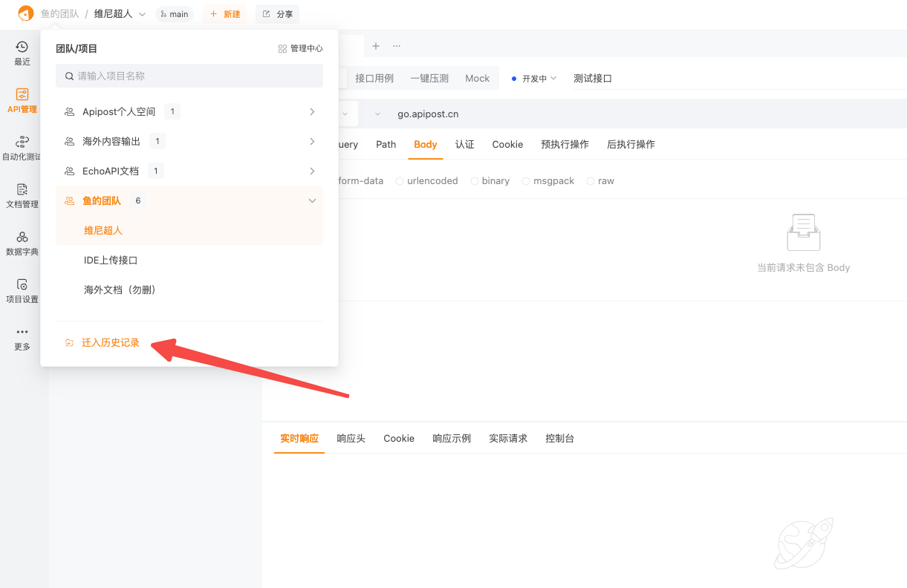This screenshot has height=588, width=907.
Task: Open 项目设置 sidebar icon
Action: pyautogui.click(x=22, y=284)
